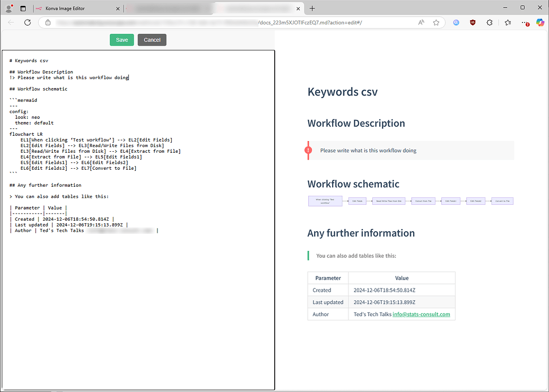Image resolution: width=549 pixels, height=392 pixels.
Task: Open the extensions ellipsis with error badge
Action: [x=525, y=23]
